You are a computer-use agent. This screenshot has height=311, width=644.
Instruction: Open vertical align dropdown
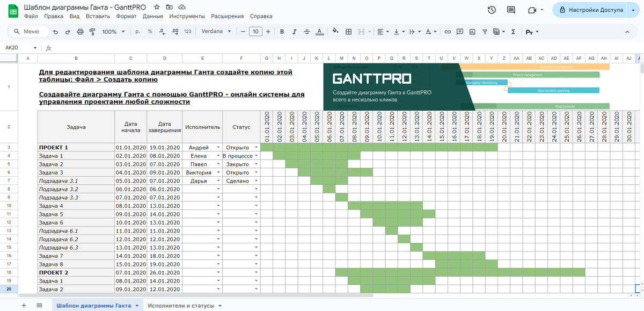tap(398, 32)
